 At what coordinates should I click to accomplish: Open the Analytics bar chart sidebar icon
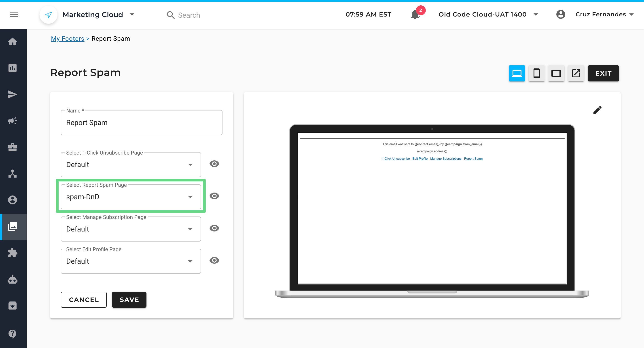[13, 68]
